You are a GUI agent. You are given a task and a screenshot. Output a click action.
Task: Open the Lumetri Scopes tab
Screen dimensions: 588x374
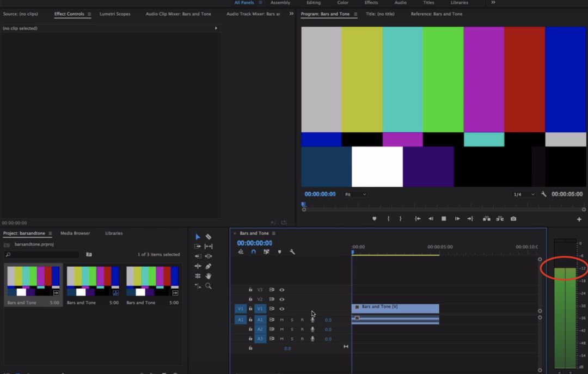(115, 14)
